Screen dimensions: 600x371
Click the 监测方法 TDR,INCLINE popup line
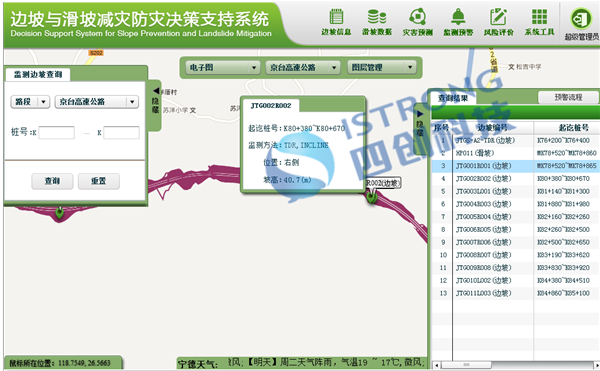pyautogui.click(x=288, y=145)
